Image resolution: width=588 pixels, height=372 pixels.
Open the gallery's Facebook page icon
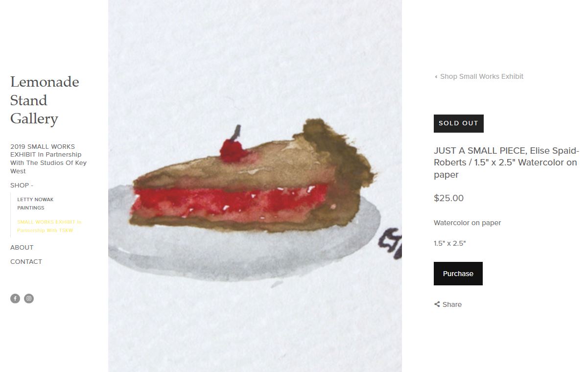15,299
